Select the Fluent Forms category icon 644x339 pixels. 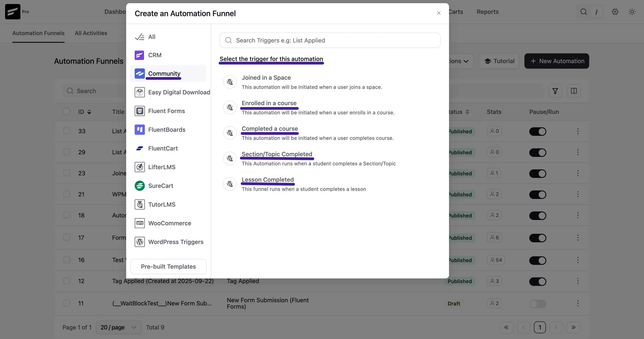click(x=140, y=111)
